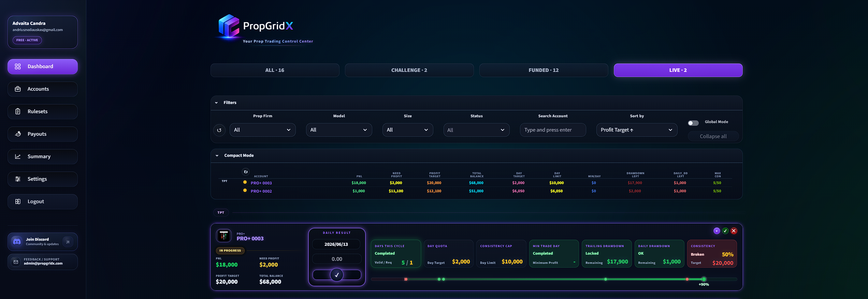Click the admin@propgridx.com support email
The image size is (868, 299).
43,264
